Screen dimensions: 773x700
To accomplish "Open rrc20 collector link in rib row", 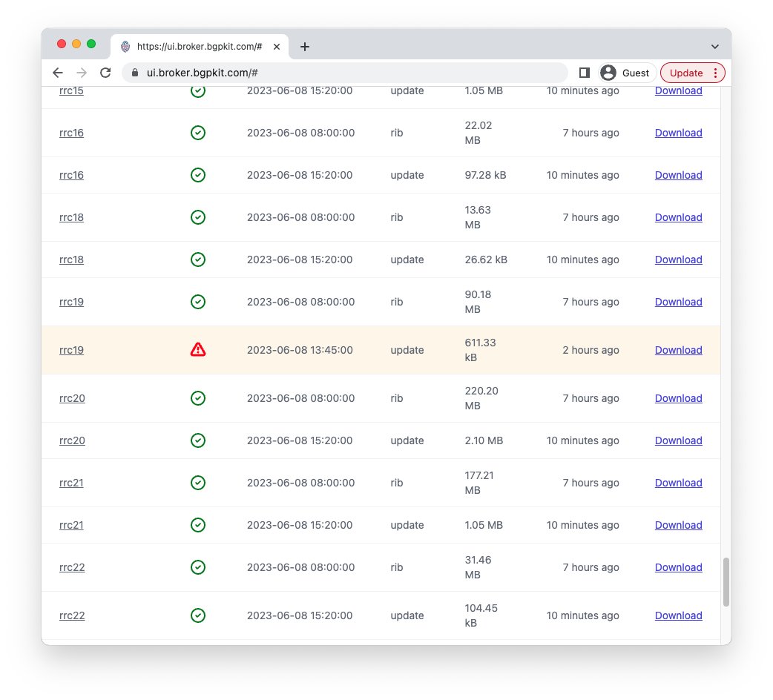I will point(72,398).
